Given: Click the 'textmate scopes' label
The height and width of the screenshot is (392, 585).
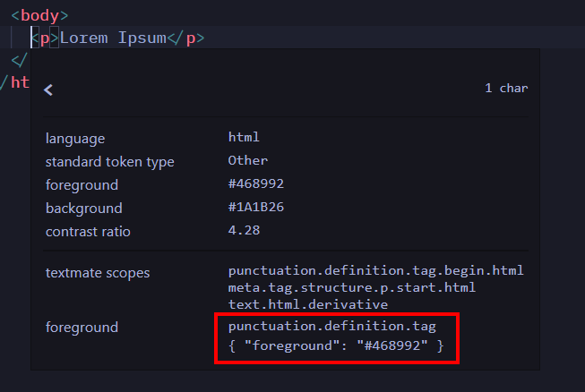Looking at the screenshot, I should coord(98,273).
